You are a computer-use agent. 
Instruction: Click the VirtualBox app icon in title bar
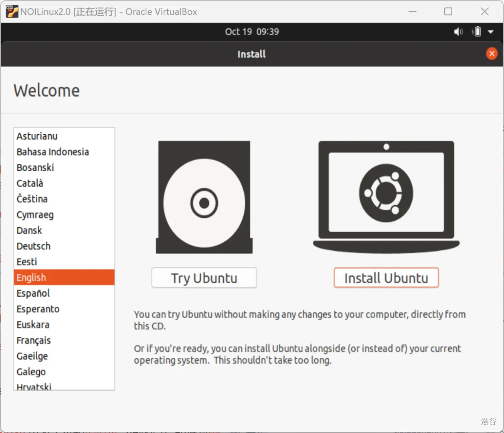12,11
